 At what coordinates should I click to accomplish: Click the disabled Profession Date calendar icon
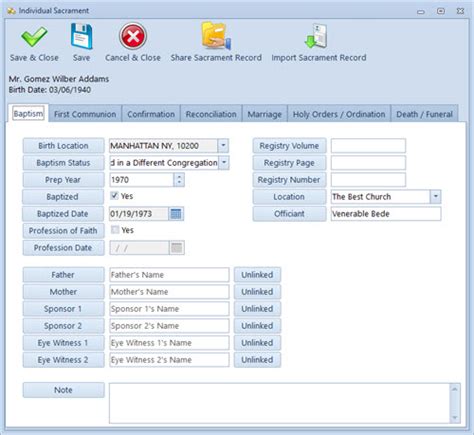(176, 248)
